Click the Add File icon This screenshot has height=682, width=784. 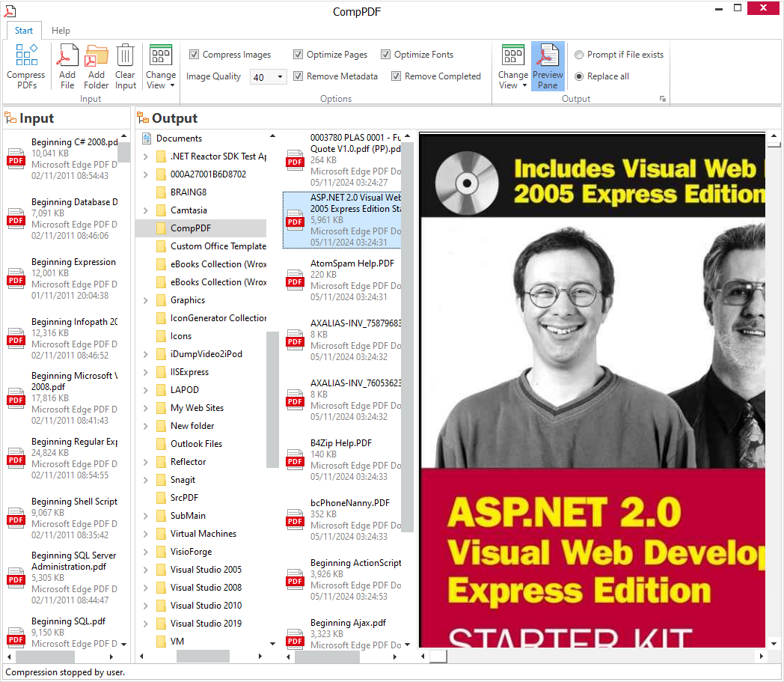click(x=67, y=66)
